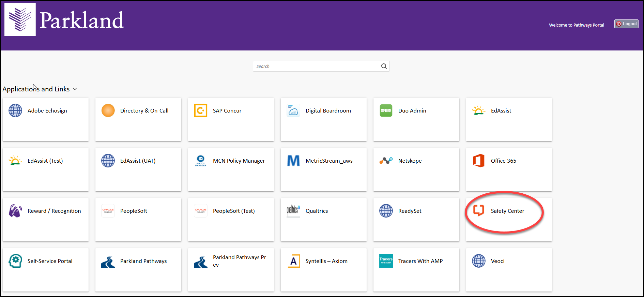
Task: Open the Directory & On-Call link
Action: [x=144, y=110]
